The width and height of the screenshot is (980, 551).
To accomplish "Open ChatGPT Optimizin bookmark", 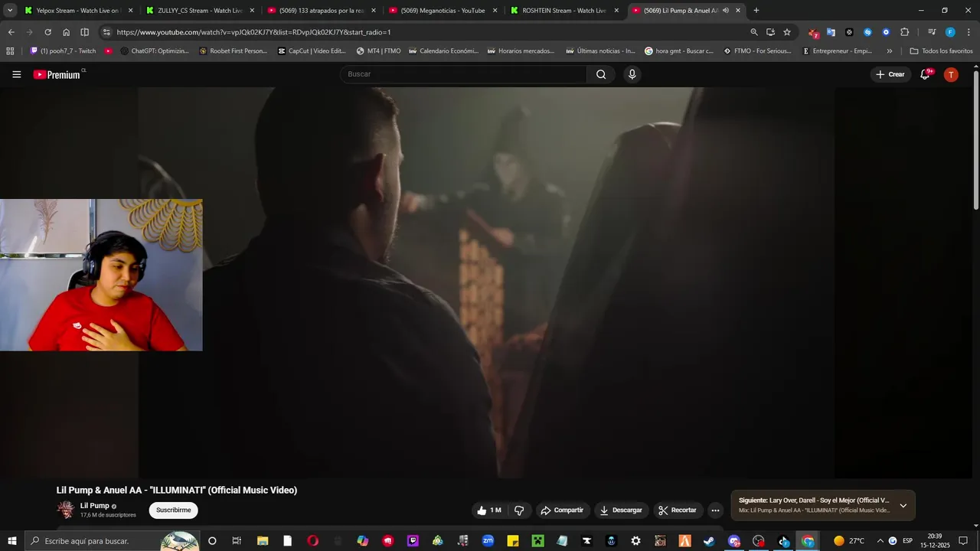I will tap(154, 51).
